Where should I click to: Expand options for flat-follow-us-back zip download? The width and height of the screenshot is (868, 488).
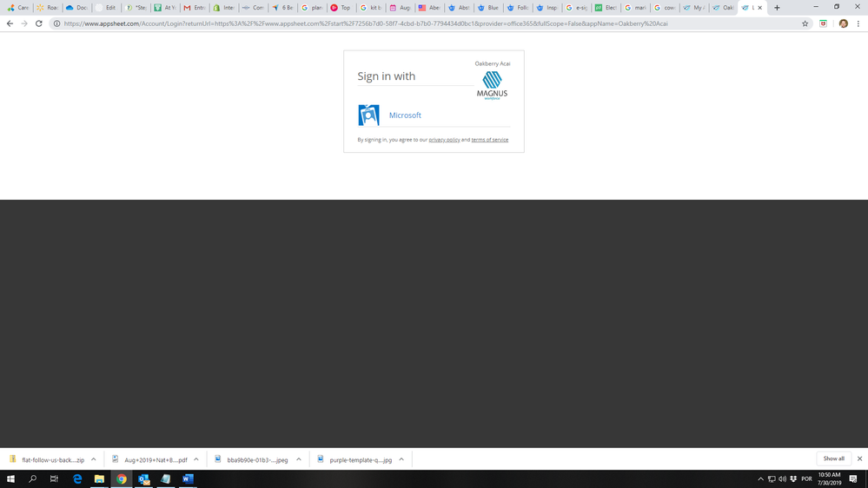[x=94, y=459]
